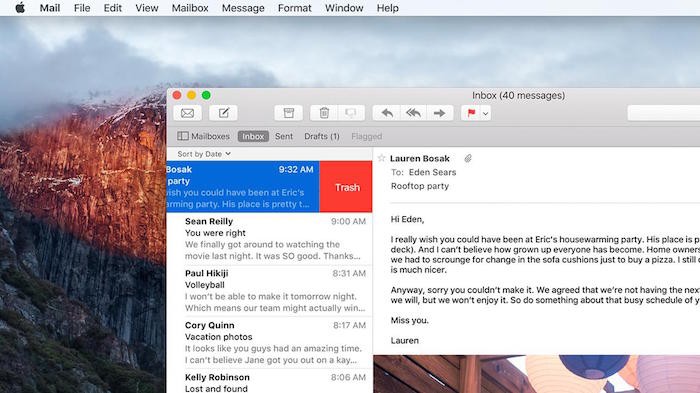Open Sean Reilly's You were right email

click(x=270, y=238)
